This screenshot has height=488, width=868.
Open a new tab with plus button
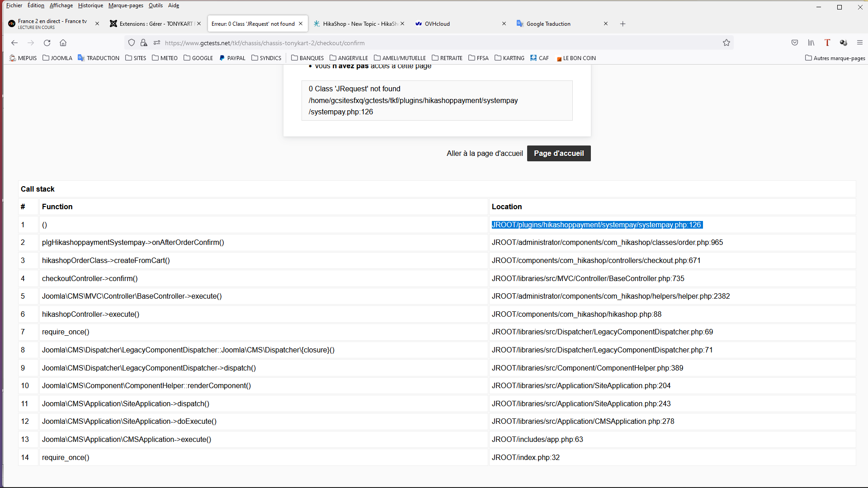pyautogui.click(x=623, y=24)
